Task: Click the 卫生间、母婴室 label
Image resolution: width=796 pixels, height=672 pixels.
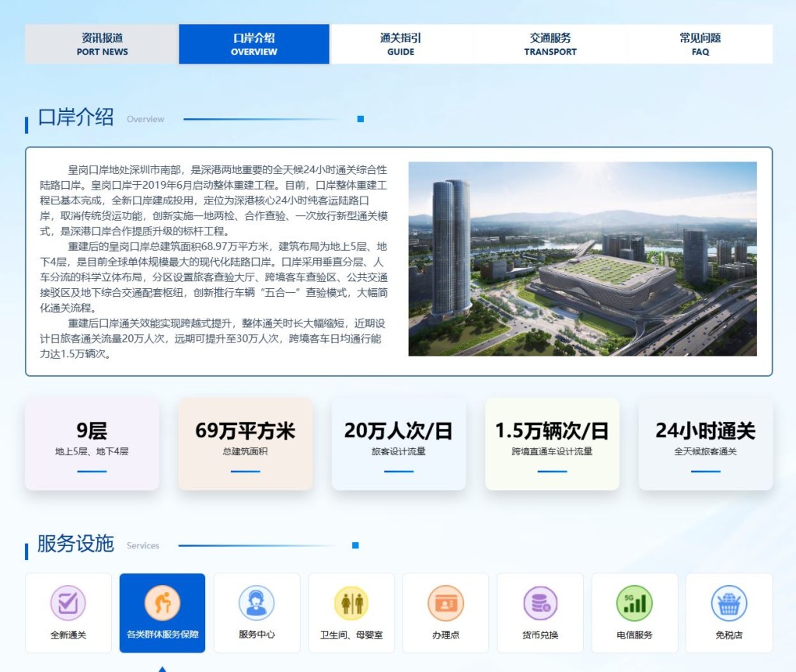Action: [x=351, y=635]
